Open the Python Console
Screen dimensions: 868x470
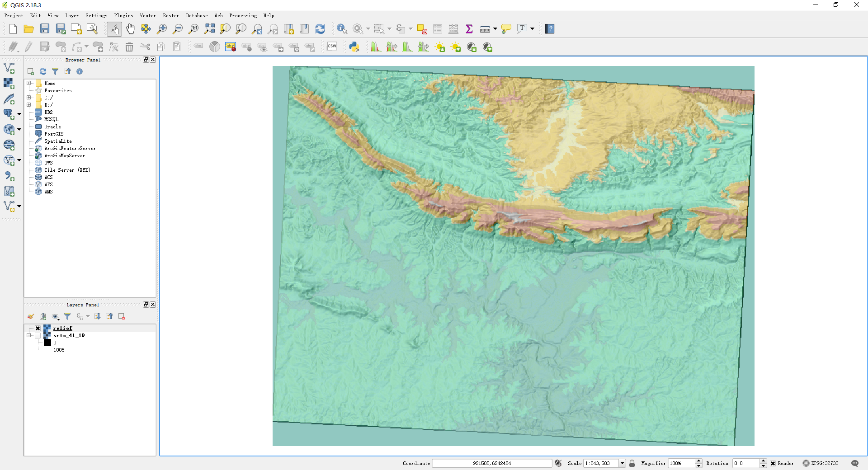pyautogui.click(x=354, y=46)
